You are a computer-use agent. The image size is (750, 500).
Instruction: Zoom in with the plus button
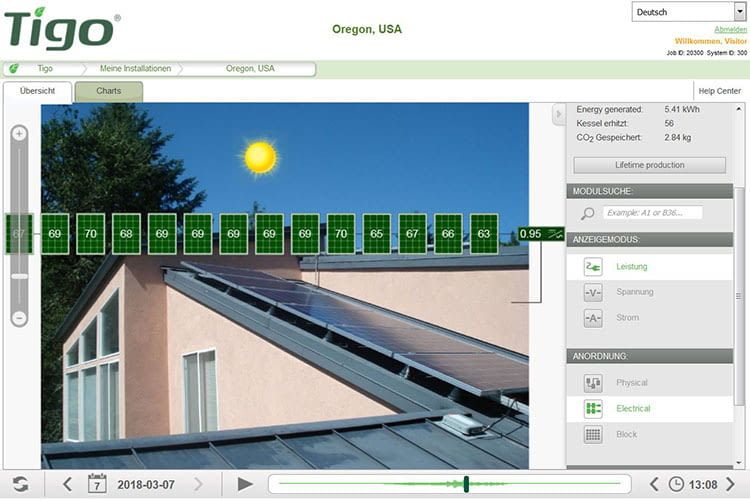click(x=19, y=133)
